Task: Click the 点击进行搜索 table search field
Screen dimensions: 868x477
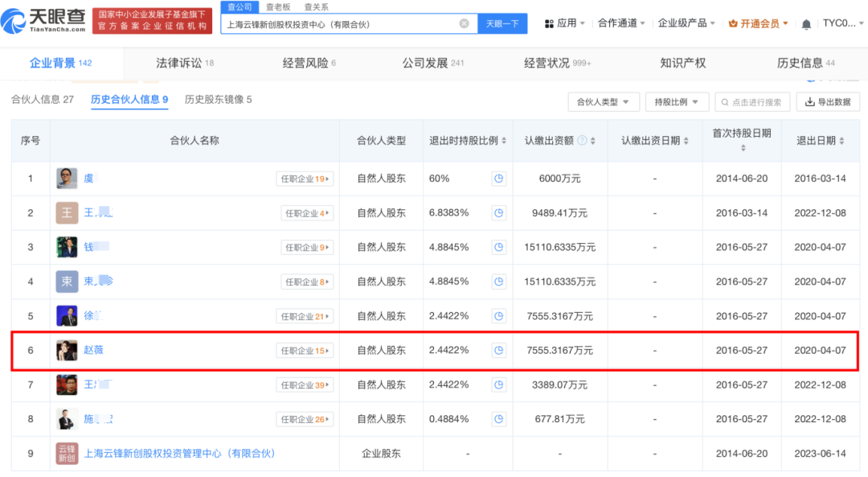Action: [x=752, y=102]
